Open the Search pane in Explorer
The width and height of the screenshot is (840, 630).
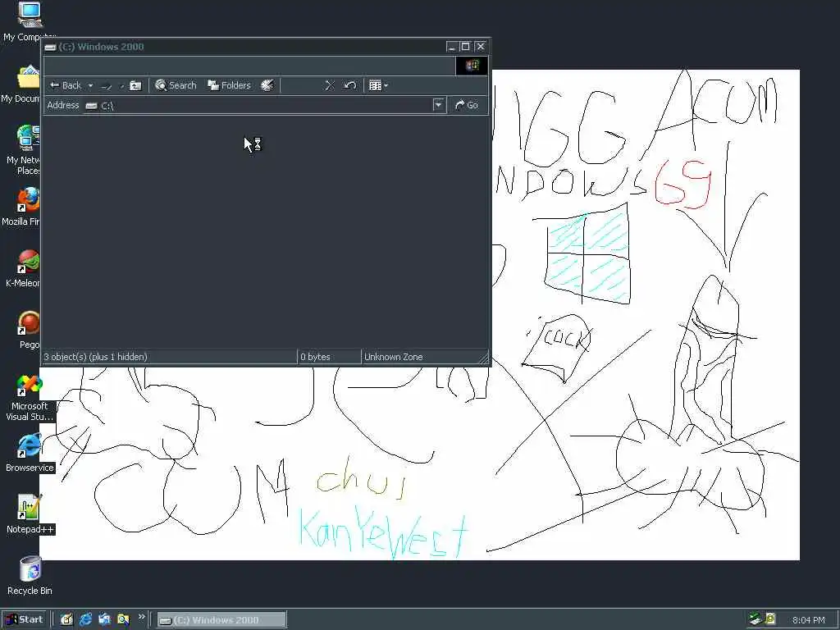point(176,85)
